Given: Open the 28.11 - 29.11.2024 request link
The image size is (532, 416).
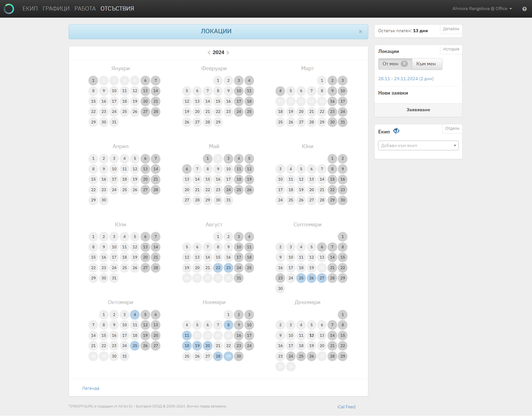Looking at the screenshot, I should (406, 79).
